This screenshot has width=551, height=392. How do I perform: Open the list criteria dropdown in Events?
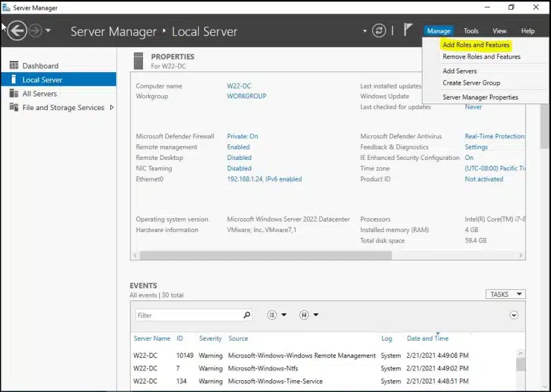click(277, 315)
